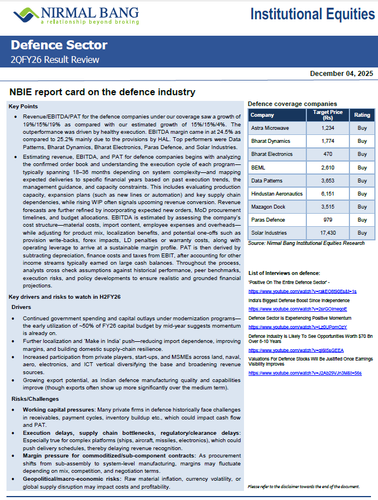Click the target price in Paras Defence row
The width and height of the screenshot is (378, 500).
(x=328, y=220)
